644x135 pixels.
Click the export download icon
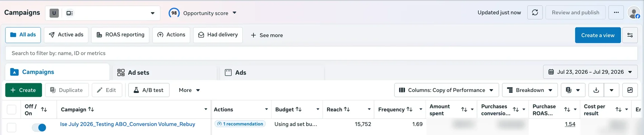coord(596,90)
